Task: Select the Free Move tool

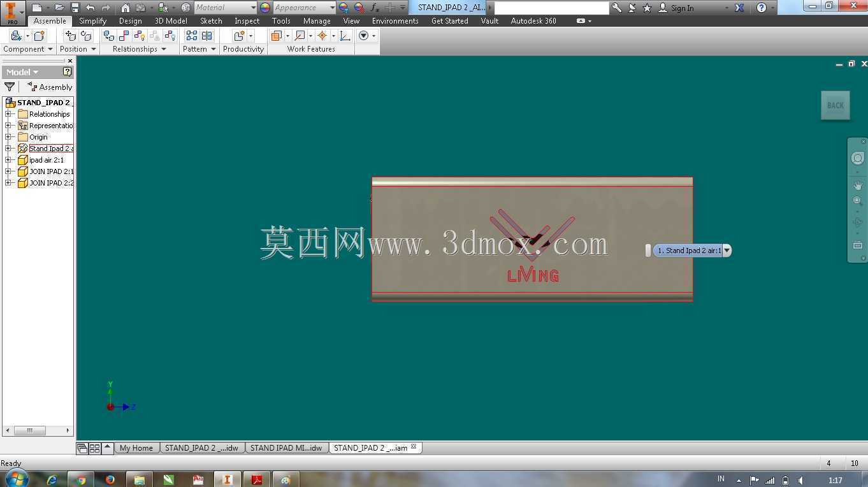Action: (x=71, y=36)
